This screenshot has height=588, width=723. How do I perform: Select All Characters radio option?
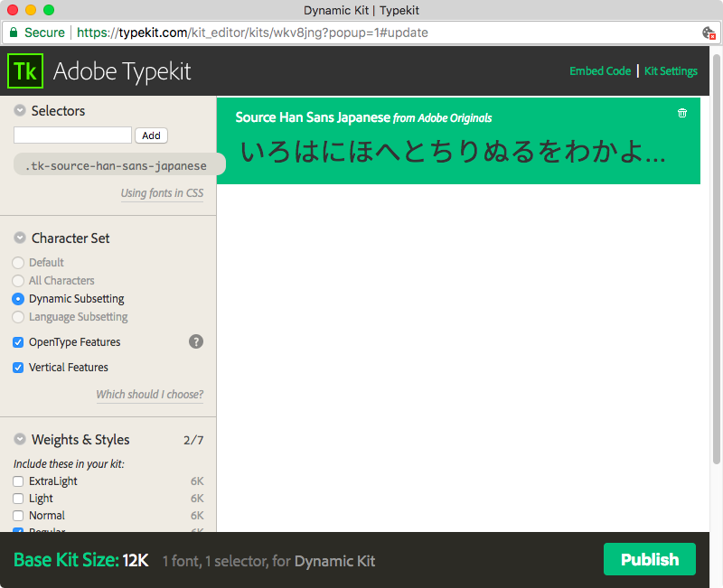(x=18, y=281)
